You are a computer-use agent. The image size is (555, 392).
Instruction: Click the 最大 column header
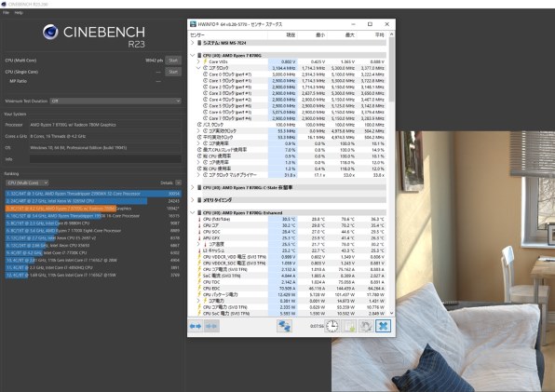click(342, 35)
